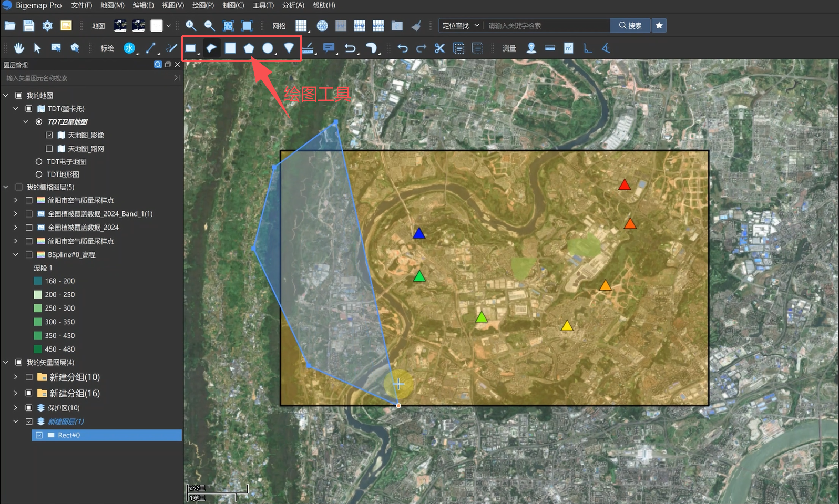The width and height of the screenshot is (839, 504).
Task: Select the pan hand tool
Action: coord(19,48)
